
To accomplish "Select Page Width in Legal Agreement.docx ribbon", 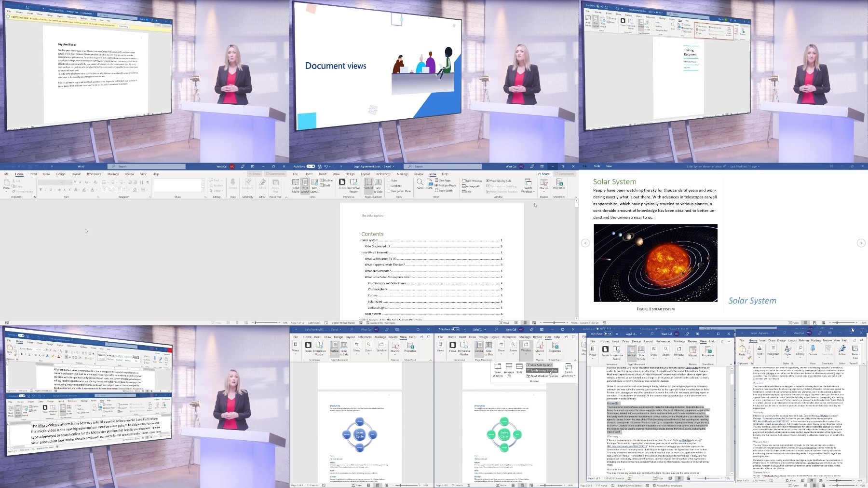I will [x=444, y=191].
